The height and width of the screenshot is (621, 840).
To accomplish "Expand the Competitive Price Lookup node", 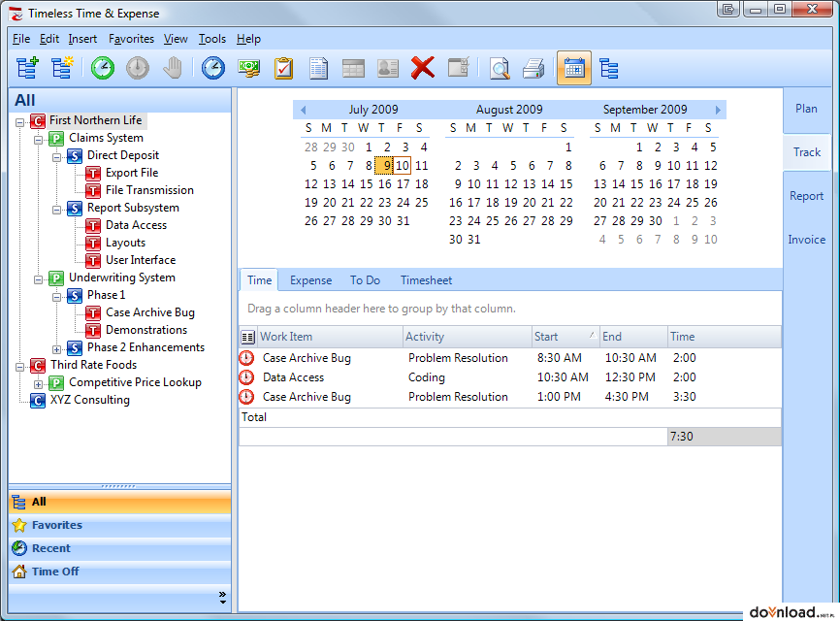I will (39, 384).
